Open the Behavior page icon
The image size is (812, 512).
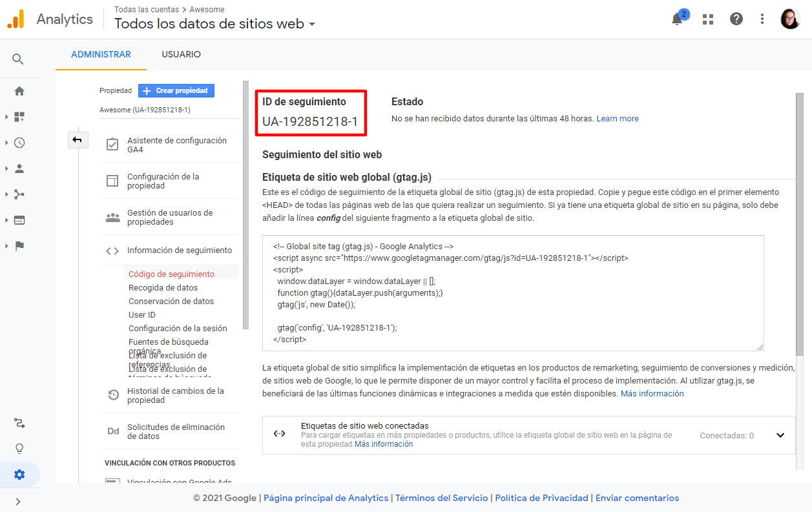(x=19, y=220)
